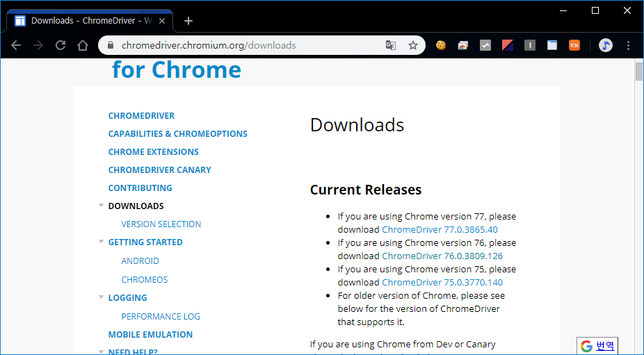This screenshot has height=355, width=644.
Task: Open the blue window extension icon
Action: [x=552, y=45]
